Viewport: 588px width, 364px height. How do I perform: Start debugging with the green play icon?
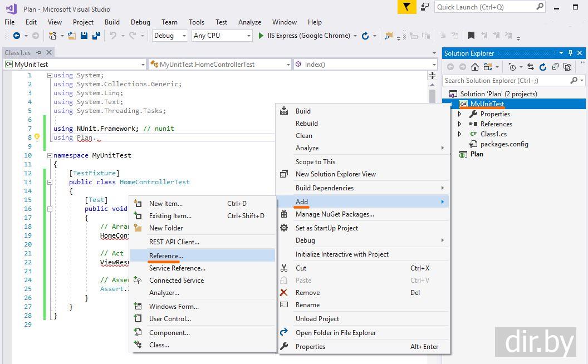(261, 36)
